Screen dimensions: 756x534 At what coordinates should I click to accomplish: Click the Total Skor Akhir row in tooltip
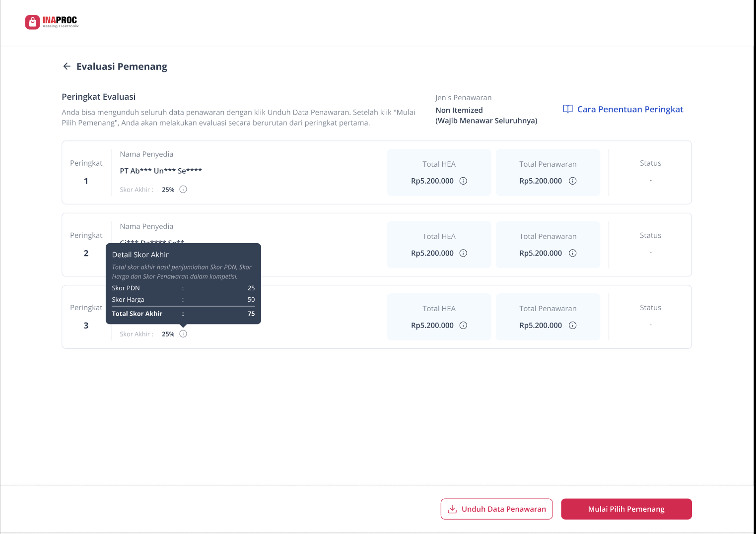183,314
